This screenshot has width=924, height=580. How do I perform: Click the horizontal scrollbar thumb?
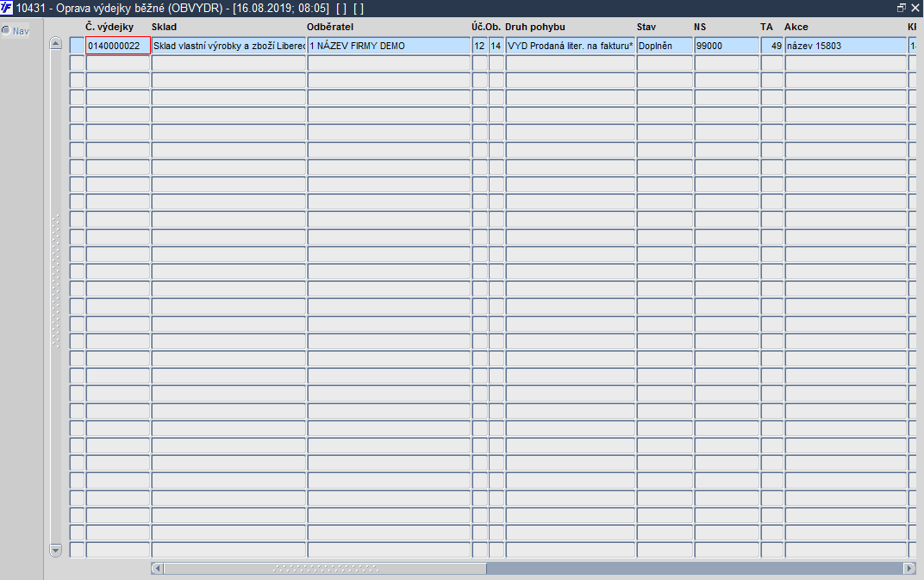click(325, 568)
